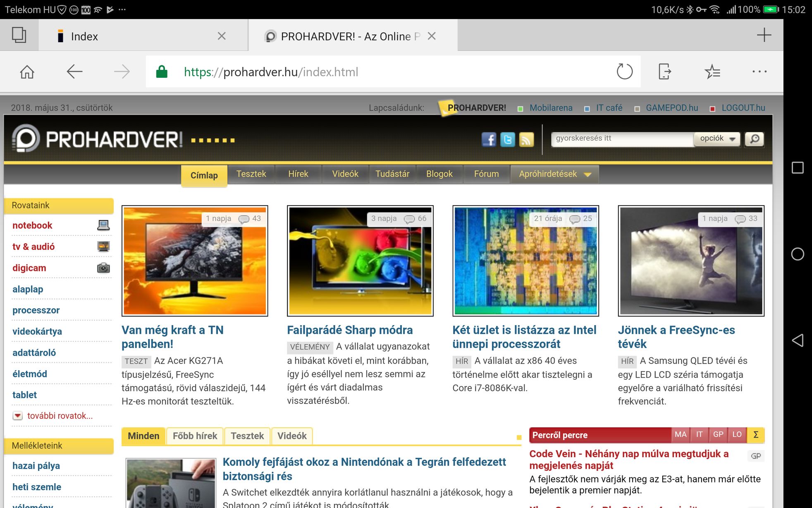812x508 pixels.
Task: Tap the Android recent apps square button
Action: point(798,168)
